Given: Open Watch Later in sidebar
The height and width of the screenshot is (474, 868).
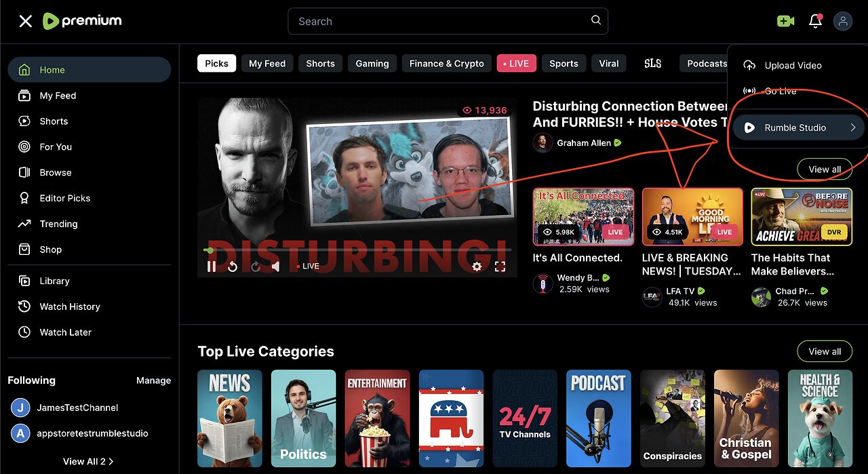Looking at the screenshot, I should click(x=90, y=332).
